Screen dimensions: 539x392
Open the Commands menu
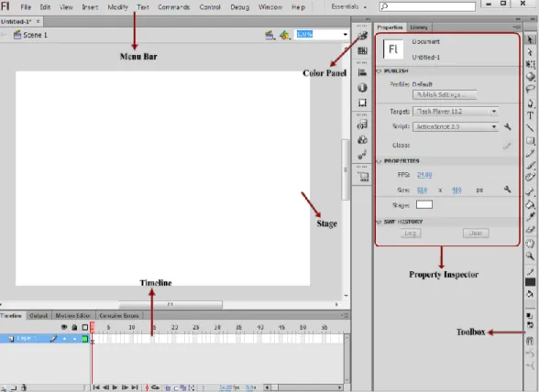[x=173, y=7]
